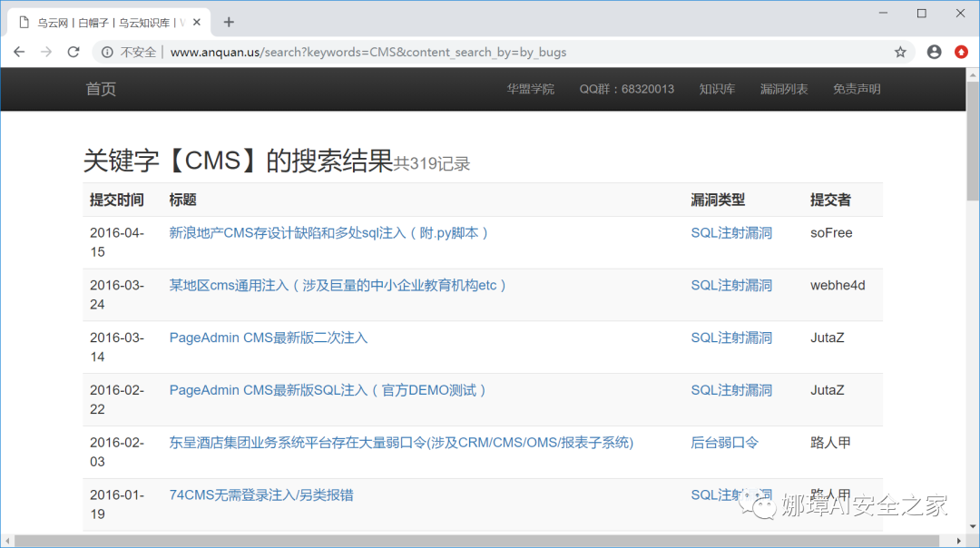Click the browser back navigation arrow
Screen dimensions: 980x548
click(x=19, y=52)
